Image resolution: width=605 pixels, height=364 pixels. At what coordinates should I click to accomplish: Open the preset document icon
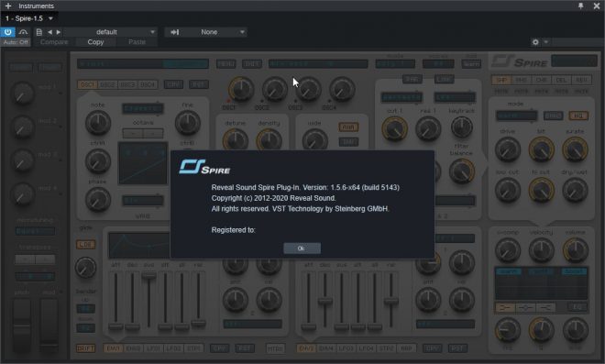point(39,32)
